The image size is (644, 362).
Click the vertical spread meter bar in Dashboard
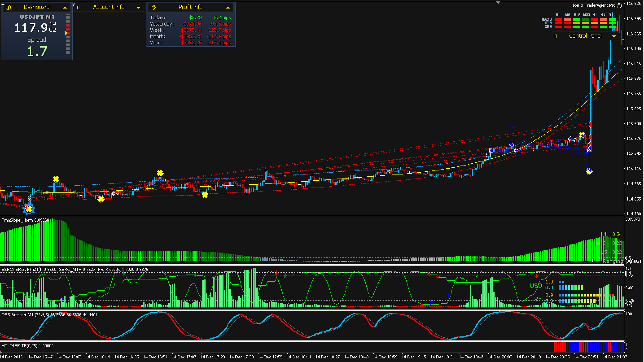[68, 34]
